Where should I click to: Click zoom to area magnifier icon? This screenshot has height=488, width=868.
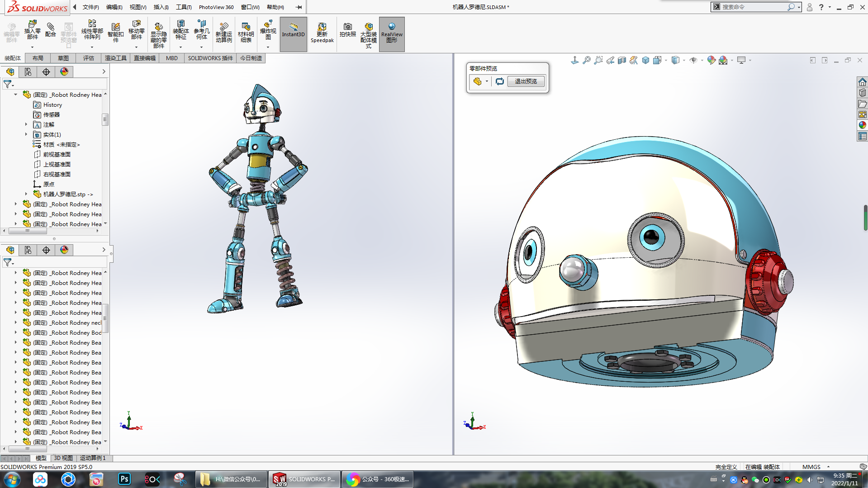pos(598,60)
